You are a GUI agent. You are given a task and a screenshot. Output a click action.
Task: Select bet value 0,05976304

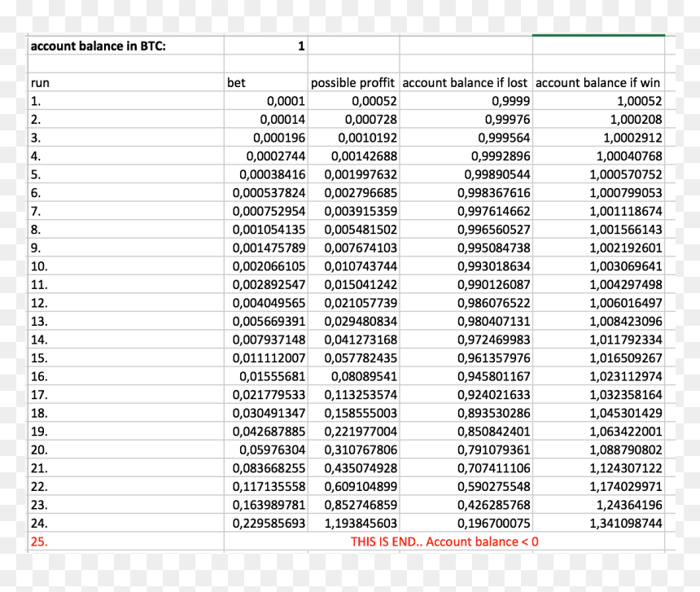tap(266, 449)
